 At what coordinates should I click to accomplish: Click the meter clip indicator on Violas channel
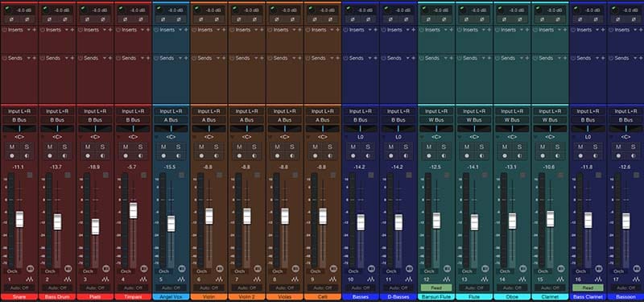click(295, 175)
